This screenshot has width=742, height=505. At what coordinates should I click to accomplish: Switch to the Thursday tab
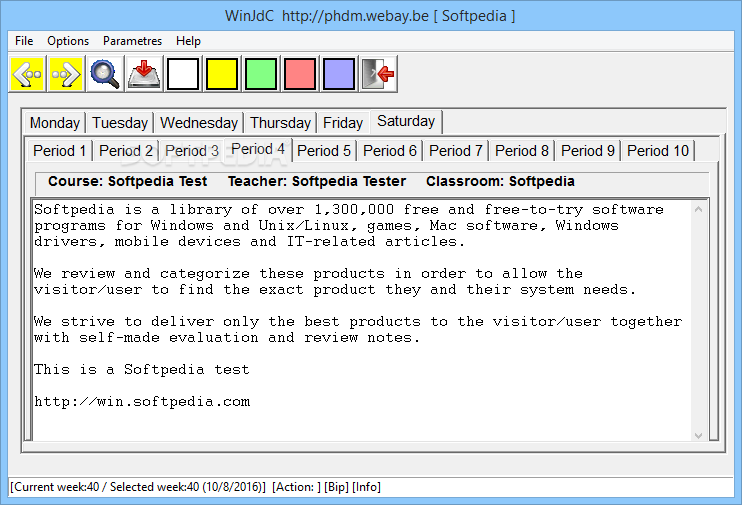point(280,123)
